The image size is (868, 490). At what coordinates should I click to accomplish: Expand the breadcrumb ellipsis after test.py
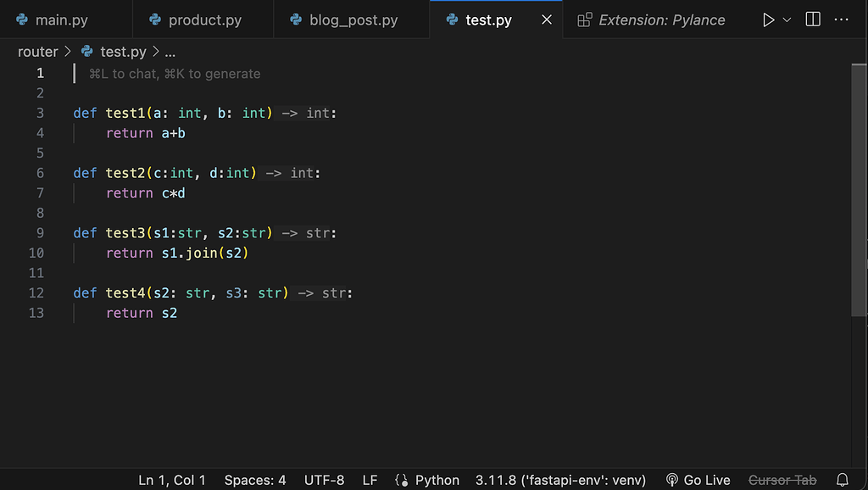click(170, 51)
